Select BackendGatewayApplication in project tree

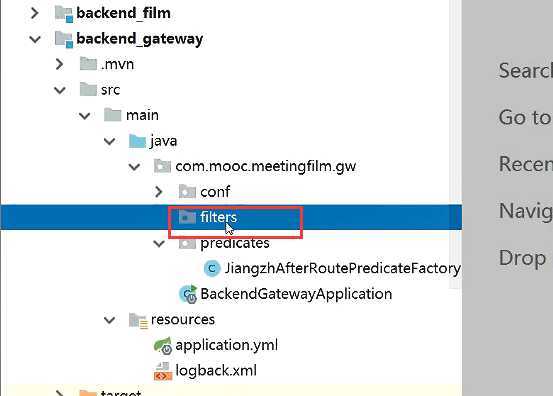tap(296, 294)
